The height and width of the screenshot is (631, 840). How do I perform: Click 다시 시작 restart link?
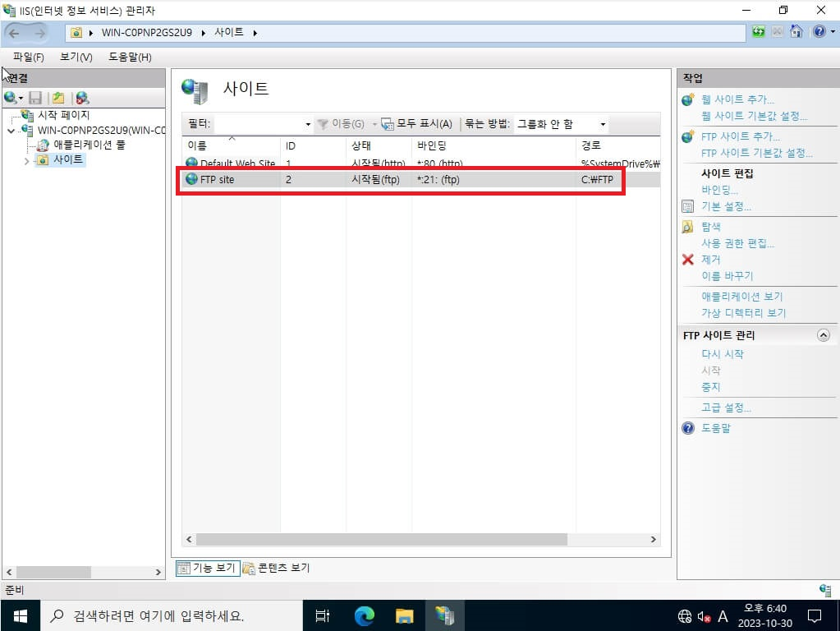(x=722, y=354)
